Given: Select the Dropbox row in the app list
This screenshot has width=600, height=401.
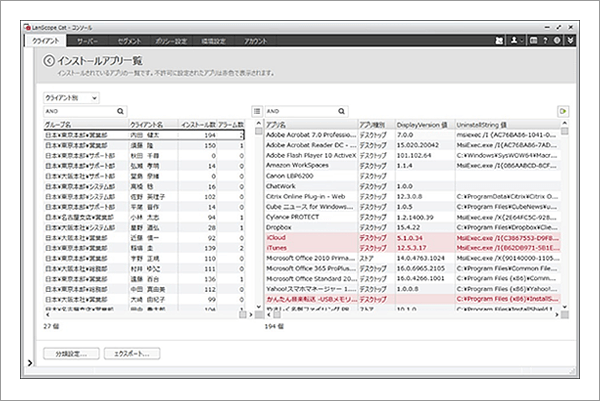Looking at the screenshot, I should tap(280, 227).
